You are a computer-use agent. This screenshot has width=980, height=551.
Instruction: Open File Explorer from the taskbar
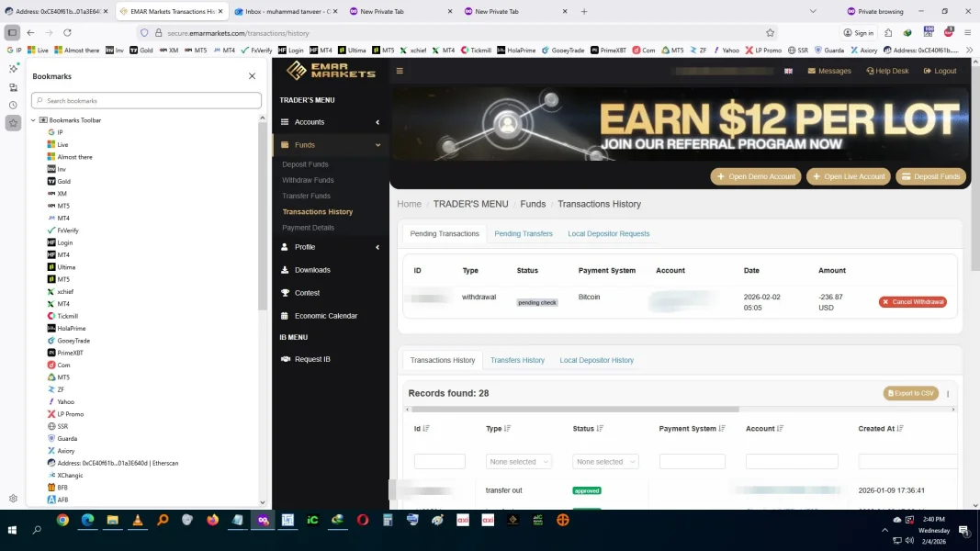click(112, 521)
